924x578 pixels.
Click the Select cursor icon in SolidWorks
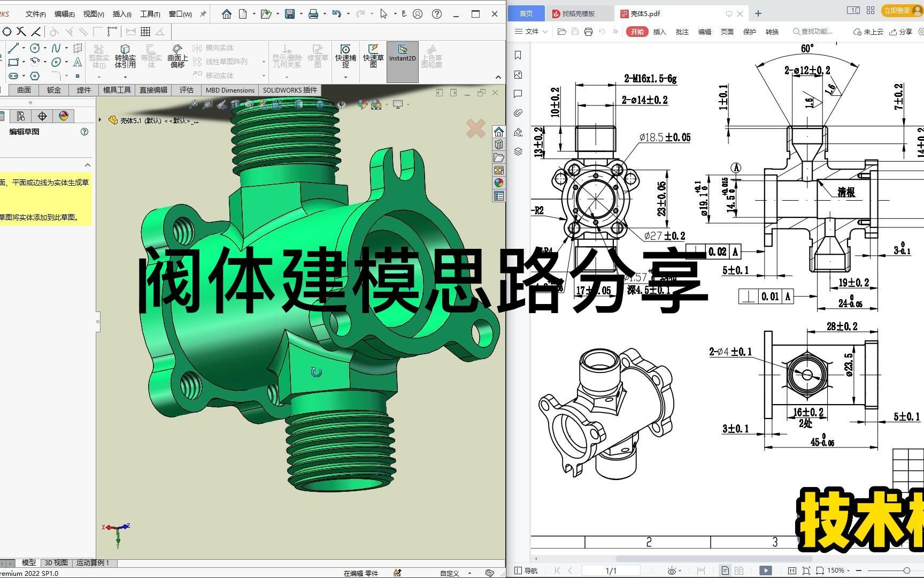click(x=383, y=14)
